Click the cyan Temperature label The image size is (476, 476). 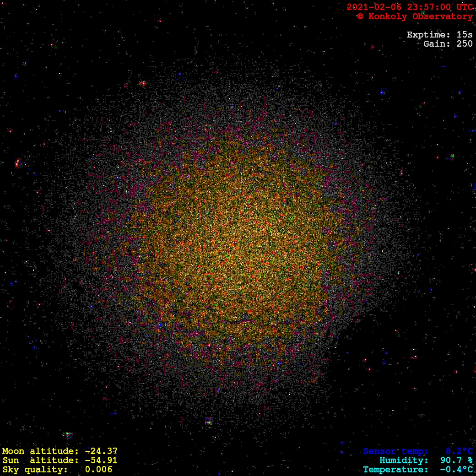[396, 470]
